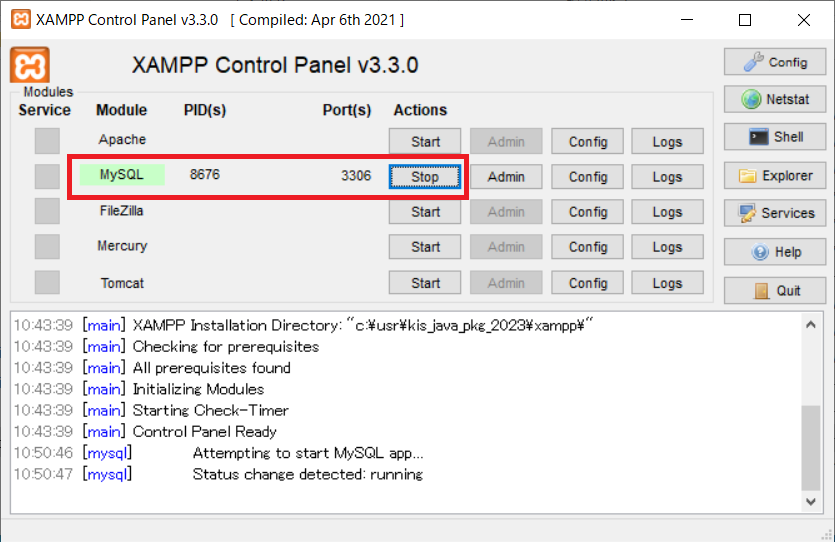This screenshot has width=835, height=542.
Task: Toggle the Tomcat service checkbox
Action: tap(47, 283)
